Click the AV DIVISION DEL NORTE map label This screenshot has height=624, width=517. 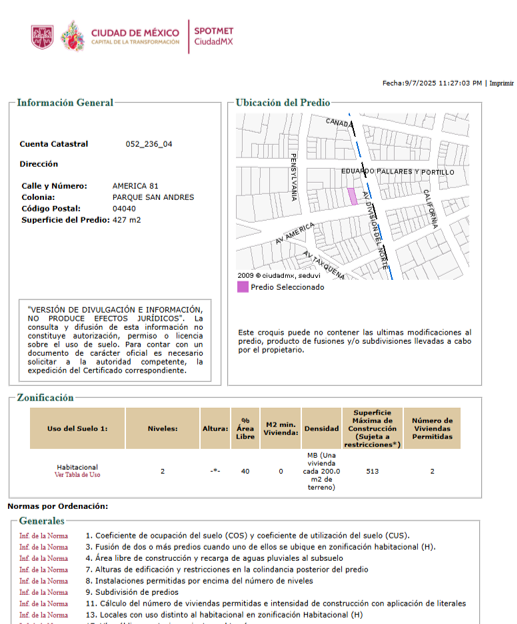pyautogui.click(x=375, y=231)
